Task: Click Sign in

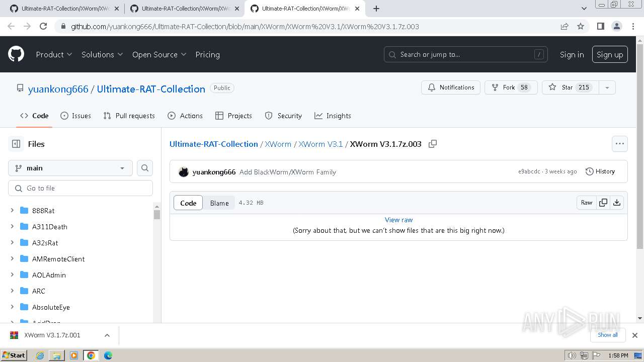Action: (x=572, y=54)
